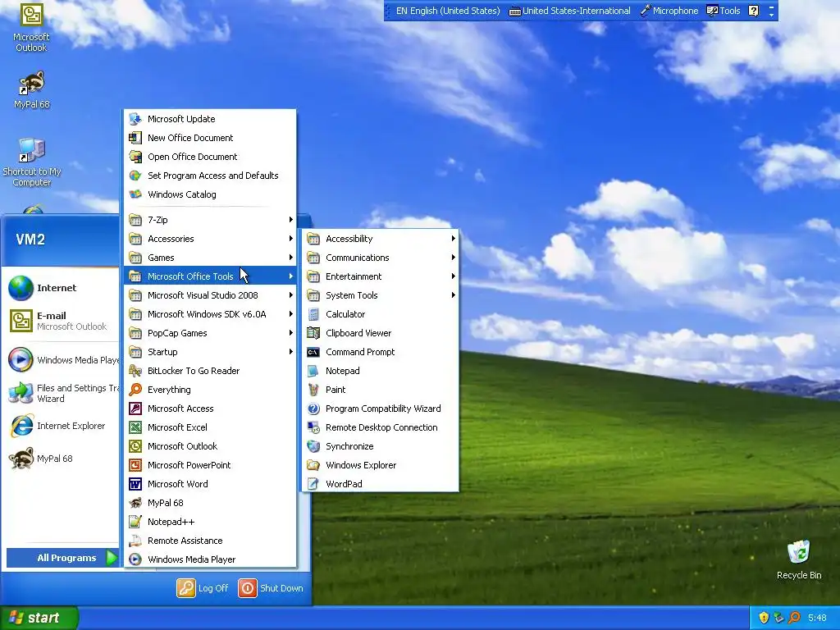Click the Security Center shield tray icon
The image size is (840, 630).
[764, 618]
